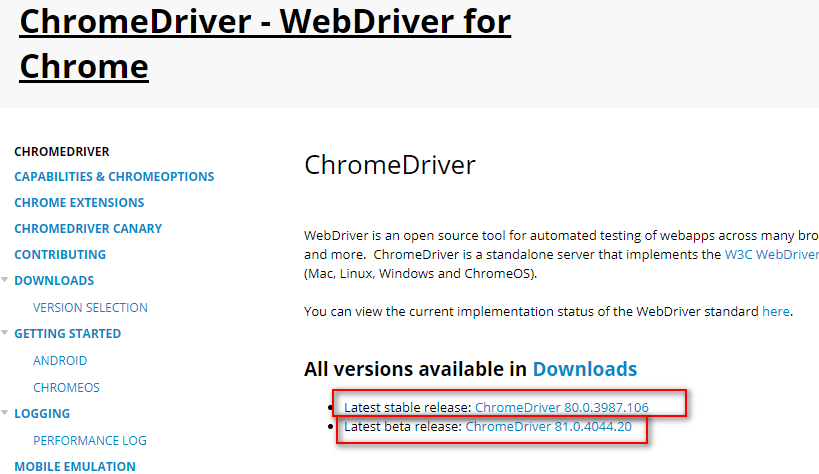Go to Mobile Emulation page
The width and height of the screenshot is (819, 474).
click(x=75, y=466)
